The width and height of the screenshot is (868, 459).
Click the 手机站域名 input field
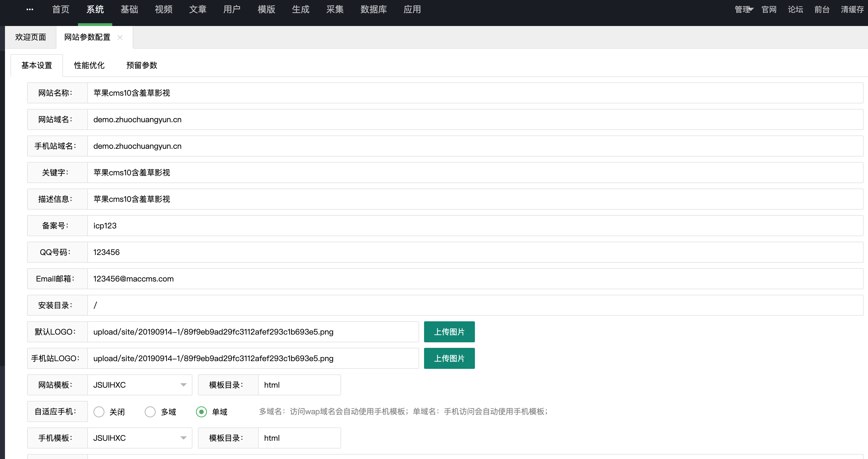[x=475, y=146]
